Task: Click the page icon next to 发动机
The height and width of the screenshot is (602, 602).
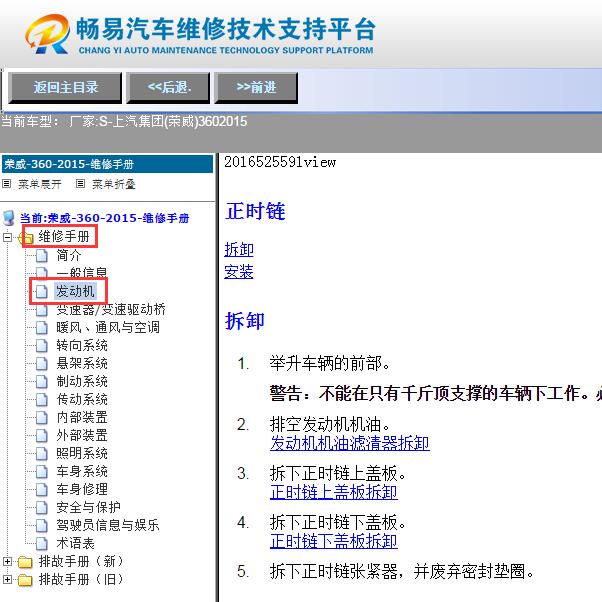Action: [x=41, y=291]
